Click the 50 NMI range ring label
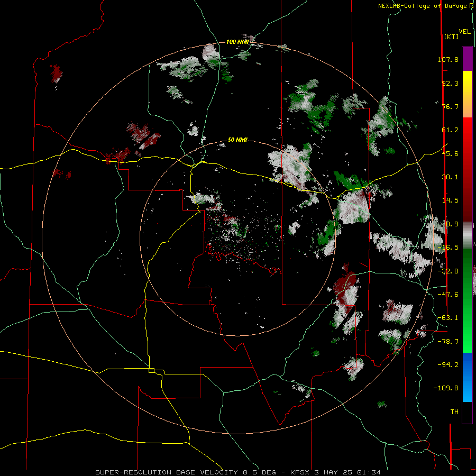 [237, 140]
